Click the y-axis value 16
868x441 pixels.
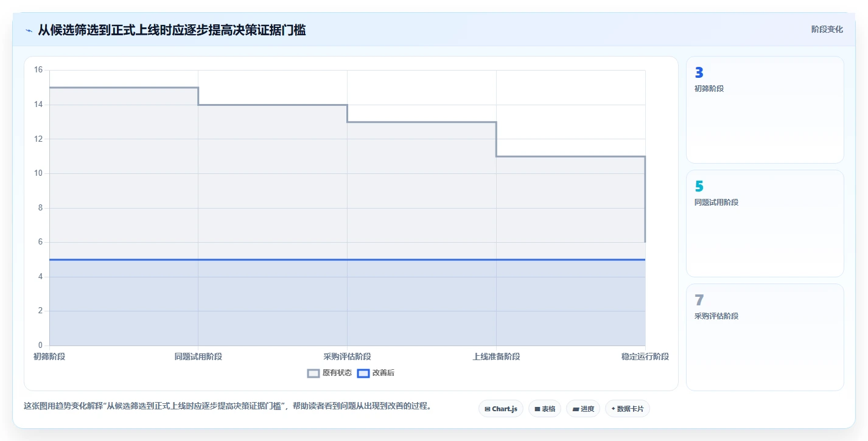[38, 70]
